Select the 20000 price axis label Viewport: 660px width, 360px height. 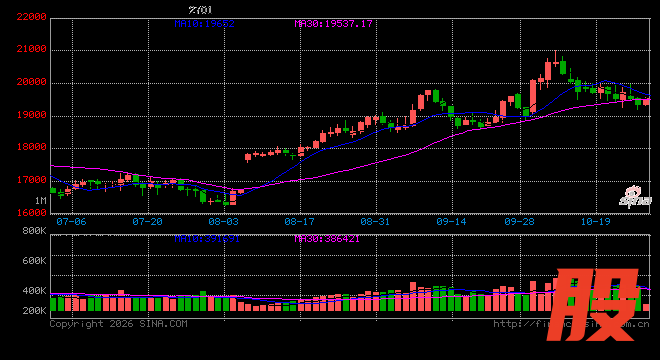click(32, 82)
